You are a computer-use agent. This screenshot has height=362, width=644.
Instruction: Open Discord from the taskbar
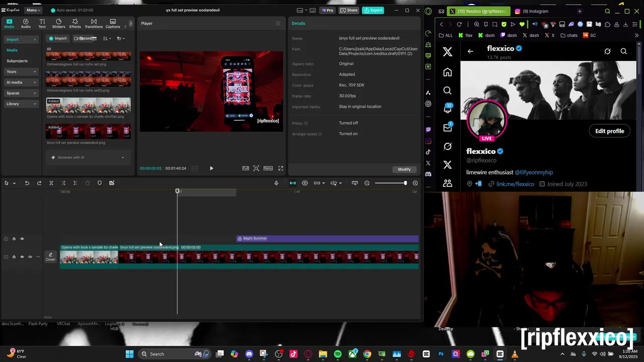249,354
